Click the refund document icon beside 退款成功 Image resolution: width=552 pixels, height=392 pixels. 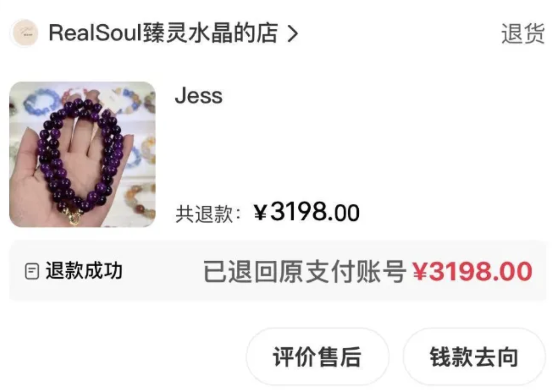(x=32, y=271)
